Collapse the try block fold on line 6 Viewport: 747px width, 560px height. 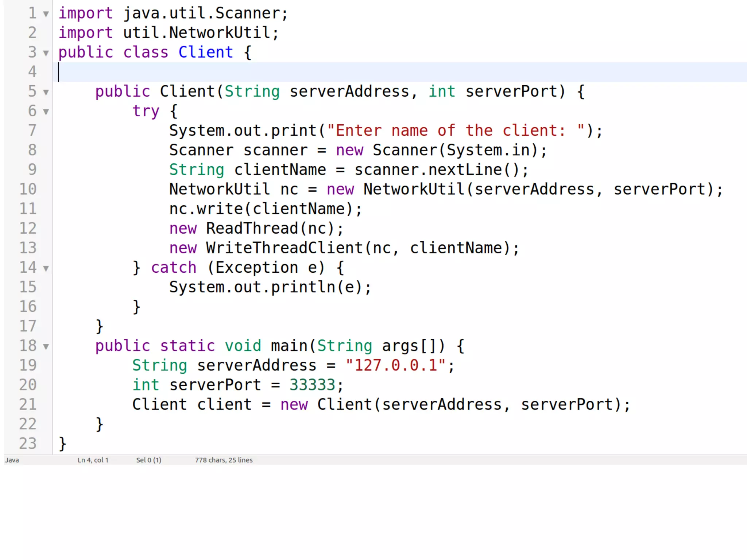tap(46, 112)
